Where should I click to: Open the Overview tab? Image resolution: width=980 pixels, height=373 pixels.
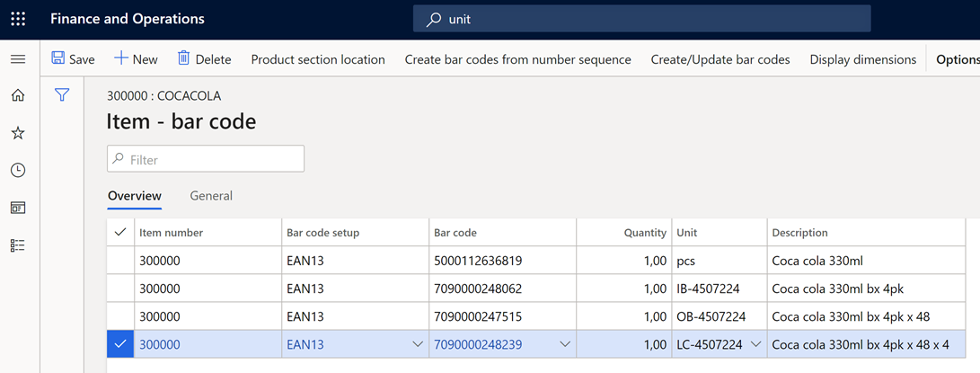[135, 196]
